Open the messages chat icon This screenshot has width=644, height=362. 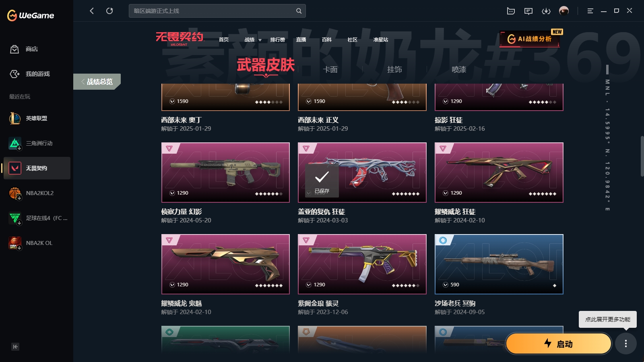pyautogui.click(x=528, y=11)
